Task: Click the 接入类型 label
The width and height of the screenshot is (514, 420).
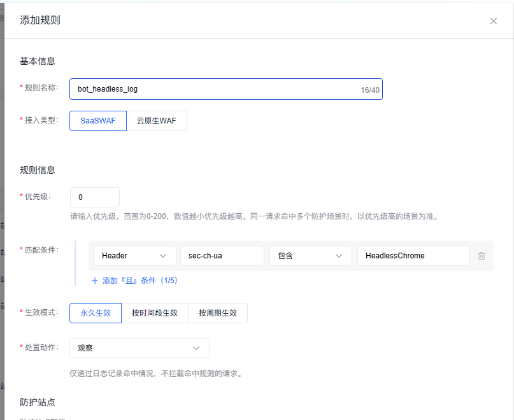Action: tap(41, 120)
